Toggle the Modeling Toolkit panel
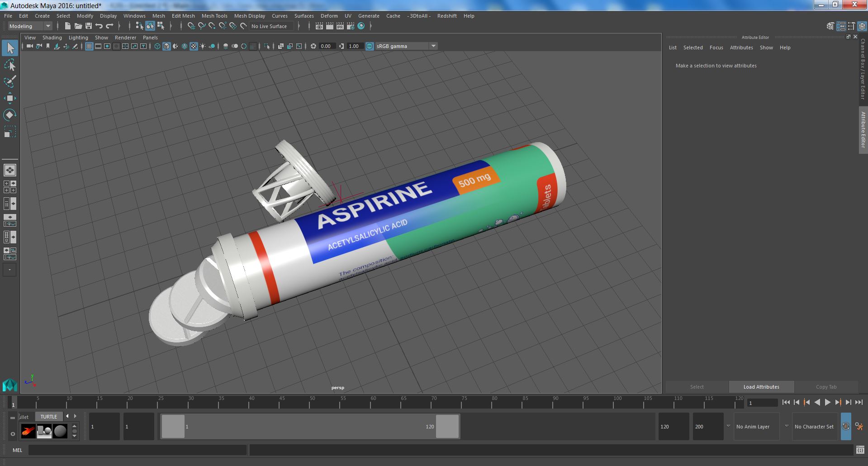Image resolution: width=868 pixels, height=466 pixels. point(830,26)
